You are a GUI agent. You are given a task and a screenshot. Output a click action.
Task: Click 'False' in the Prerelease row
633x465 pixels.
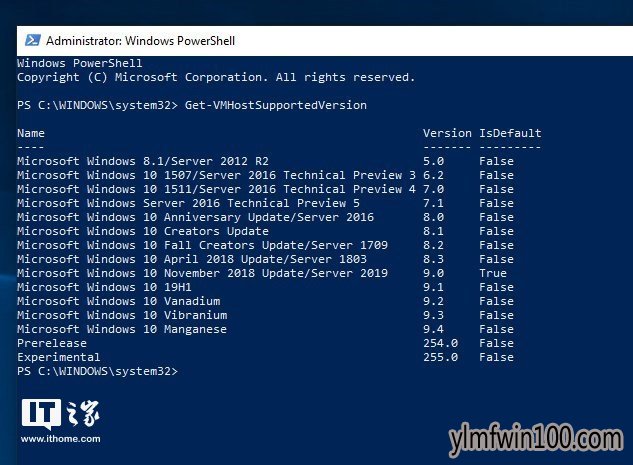click(x=497, y=343)
